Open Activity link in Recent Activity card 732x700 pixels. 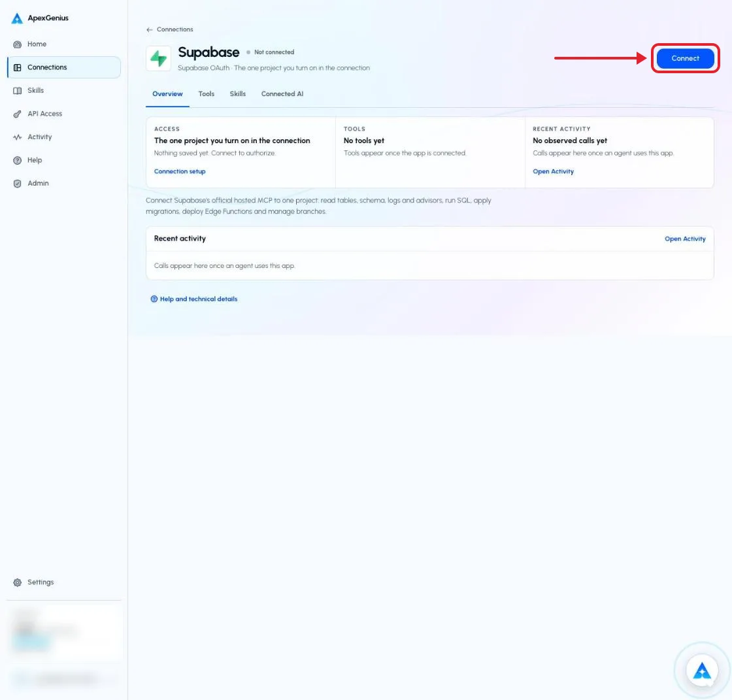553,171
